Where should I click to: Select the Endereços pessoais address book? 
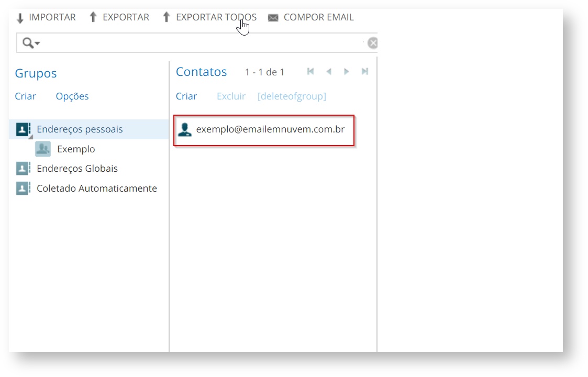click(x=80, y=129)
